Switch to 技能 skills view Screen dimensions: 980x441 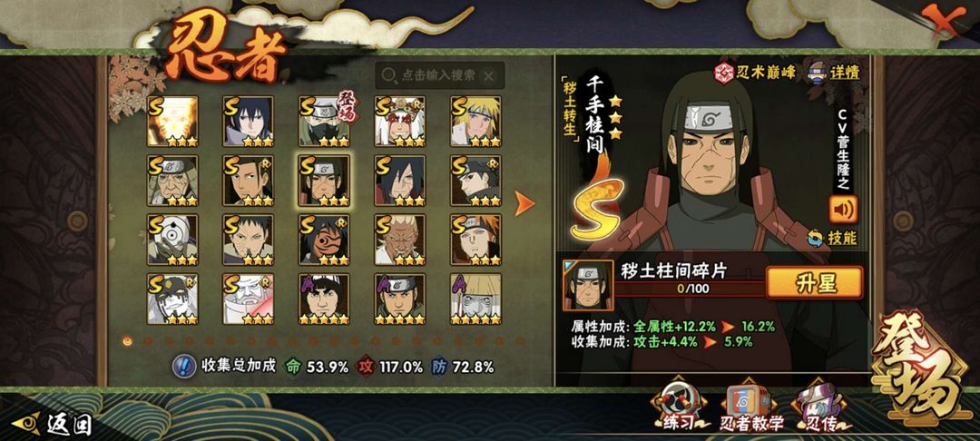click(832, 238)
